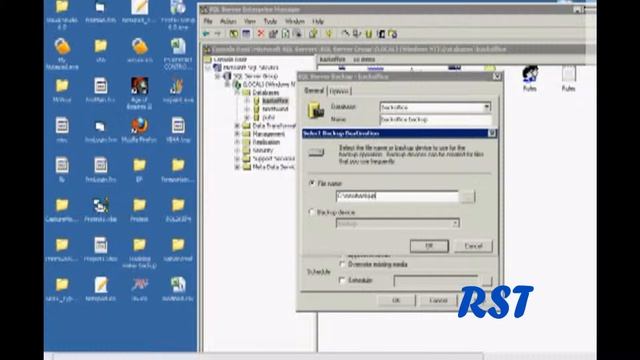The width and height of the screenshot is (640, 360).
Task: Select the (LOCAL) server node in the tree
Action: [x=269, y=84]
